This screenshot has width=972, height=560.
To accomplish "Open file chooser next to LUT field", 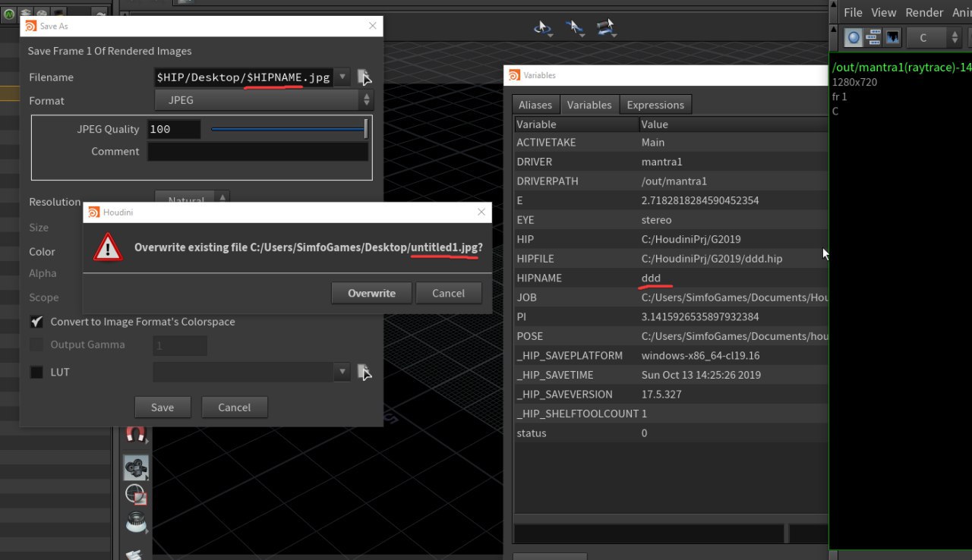I will [364, 372].
